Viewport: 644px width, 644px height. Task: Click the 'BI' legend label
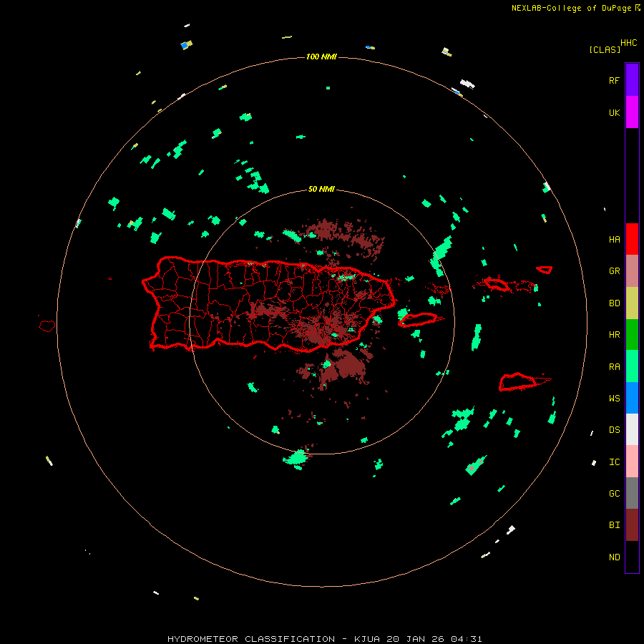tap(614, 525)
